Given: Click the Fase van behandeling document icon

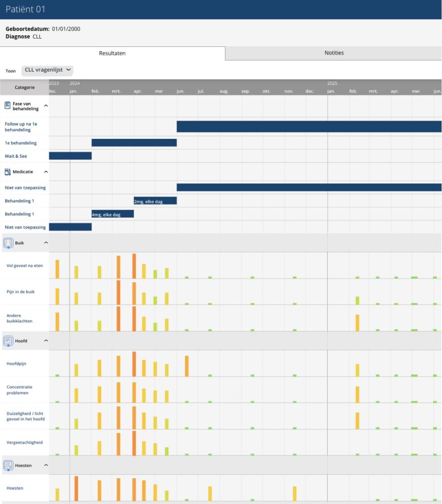Looking at the screenshot, I should click(8, 106).
